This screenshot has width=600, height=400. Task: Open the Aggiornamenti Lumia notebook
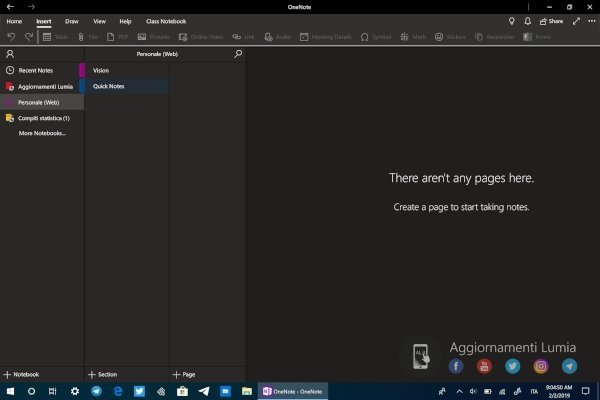pos(40,87)
